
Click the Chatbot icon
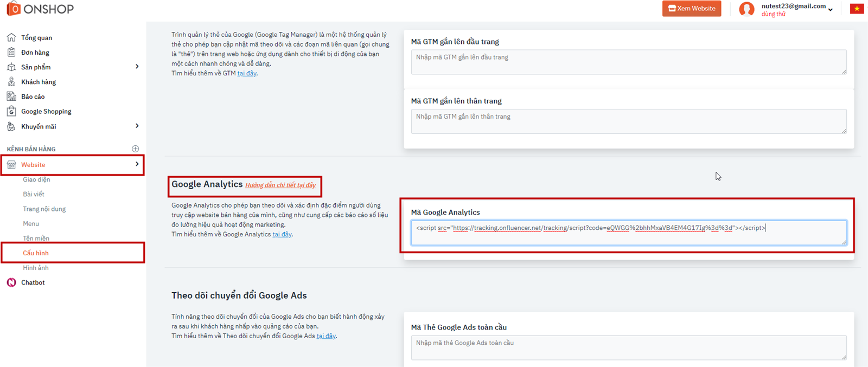pyautogui.click(x=11, y=282)
